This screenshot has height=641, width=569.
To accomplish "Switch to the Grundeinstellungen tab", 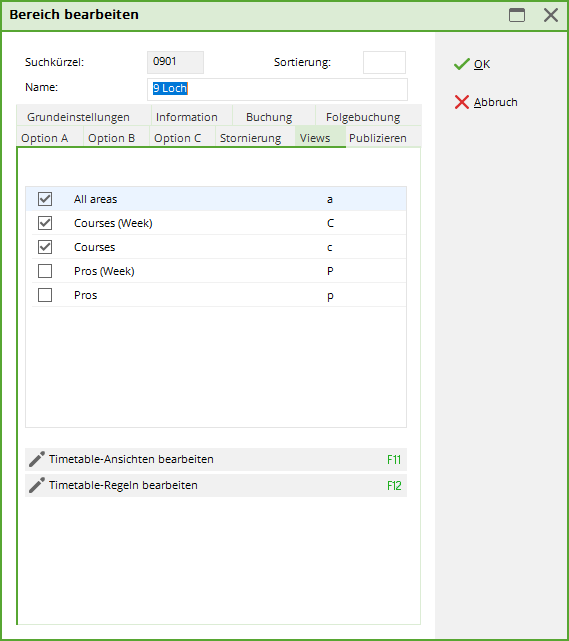I will coord(78,117).
